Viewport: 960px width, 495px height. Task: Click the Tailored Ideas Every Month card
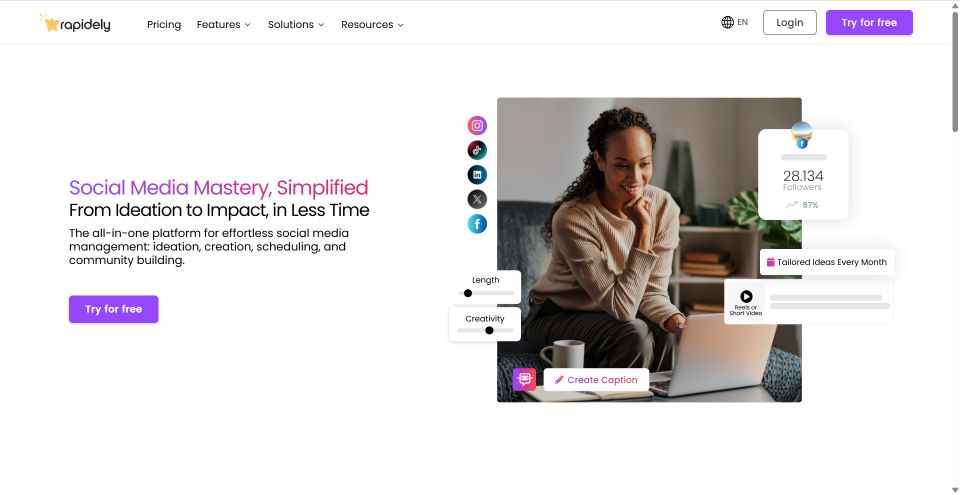coord(827,262)
